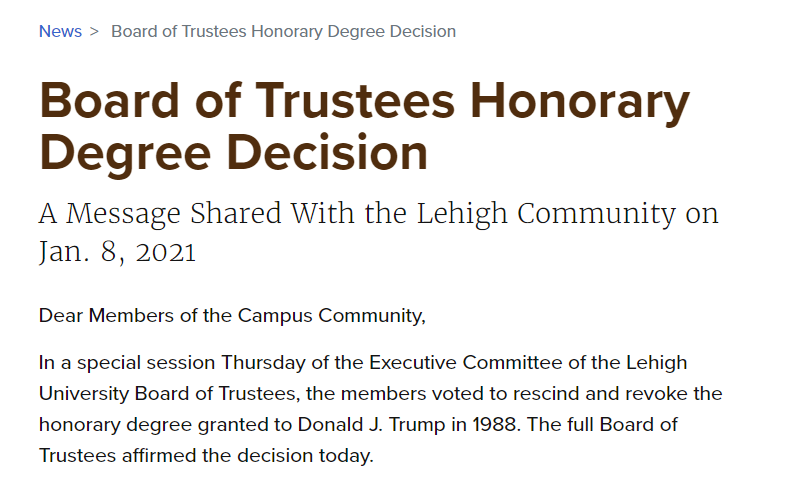
Task: Click the current page breadcrumb text
Action: pyautogui.click(x=283, y=31)
